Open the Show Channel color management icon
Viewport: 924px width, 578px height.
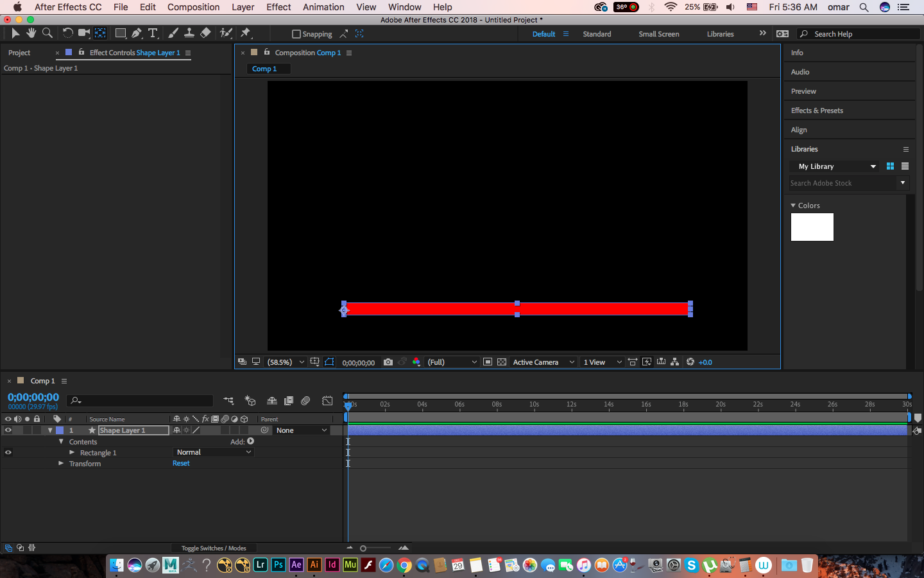[x=416, y=362]
